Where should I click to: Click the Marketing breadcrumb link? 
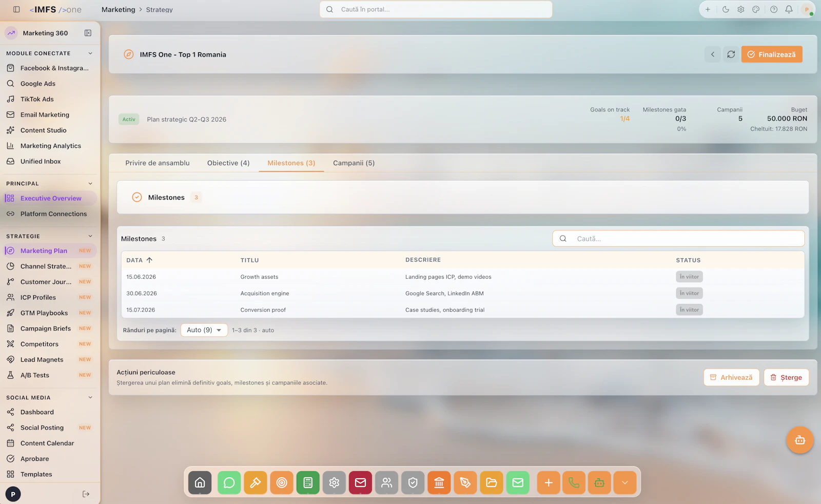click(x=119, y=9)
